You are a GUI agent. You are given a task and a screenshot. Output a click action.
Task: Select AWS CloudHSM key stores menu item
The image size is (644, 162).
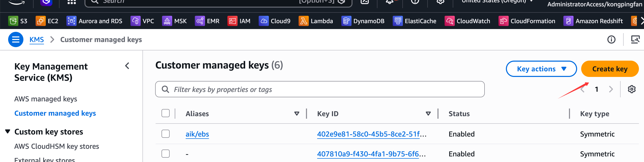(x=56, y=146)
